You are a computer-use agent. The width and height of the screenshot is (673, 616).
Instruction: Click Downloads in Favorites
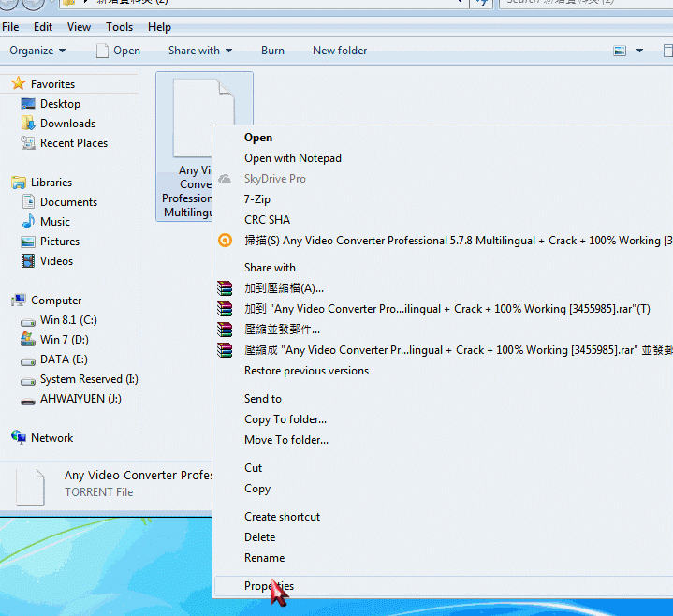(67, 124)
